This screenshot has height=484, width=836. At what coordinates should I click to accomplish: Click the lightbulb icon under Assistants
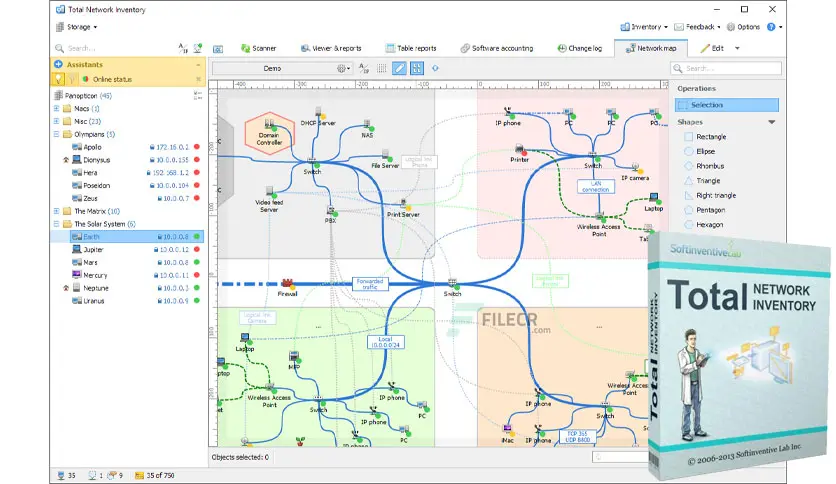[x=59, y=78]
